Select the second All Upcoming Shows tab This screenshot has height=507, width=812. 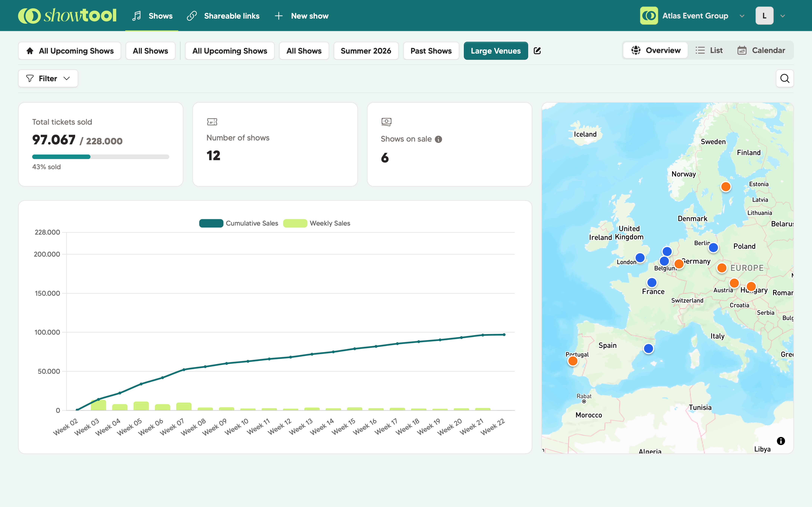click(x=230, y=51)
